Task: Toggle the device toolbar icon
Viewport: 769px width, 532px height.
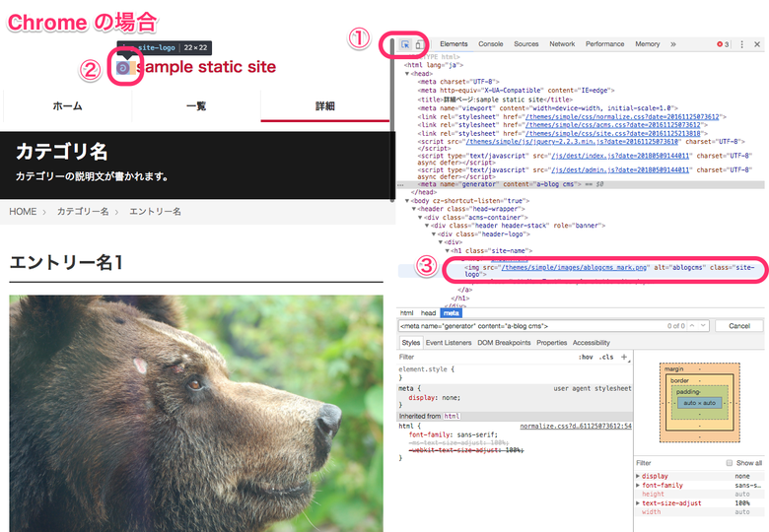Action: [x=419, y=44]
